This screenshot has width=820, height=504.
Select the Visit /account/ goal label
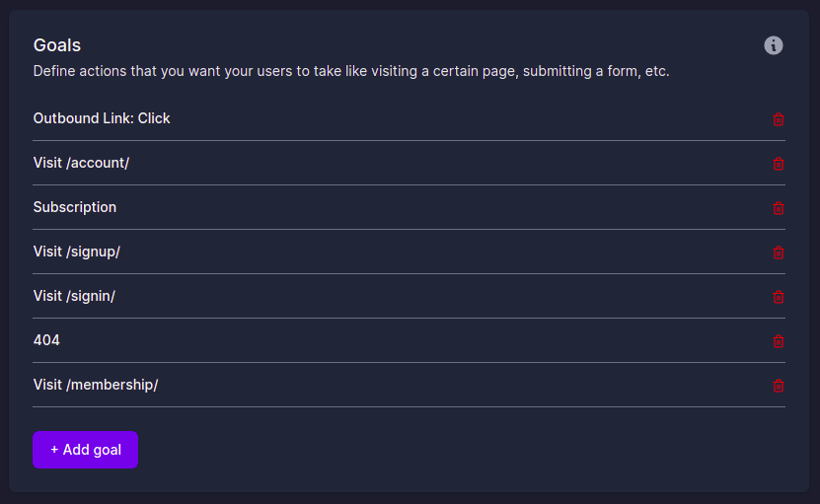[81, 163]
